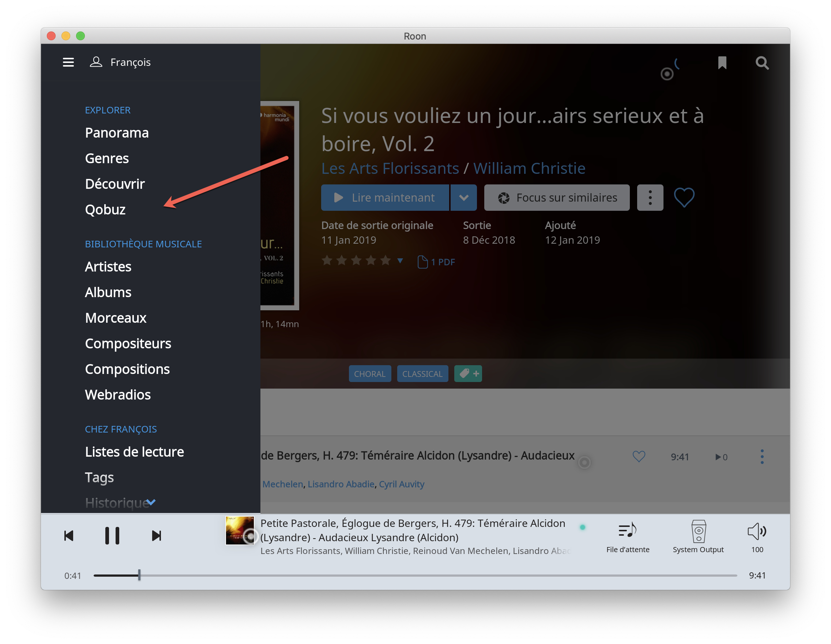Open the Qobuz section

pos(106,209)
